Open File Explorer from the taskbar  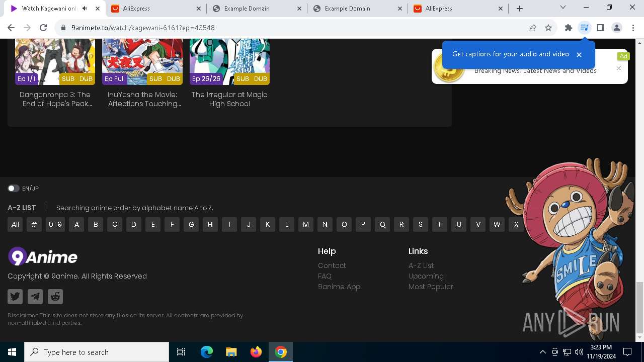tap(231, 352)
